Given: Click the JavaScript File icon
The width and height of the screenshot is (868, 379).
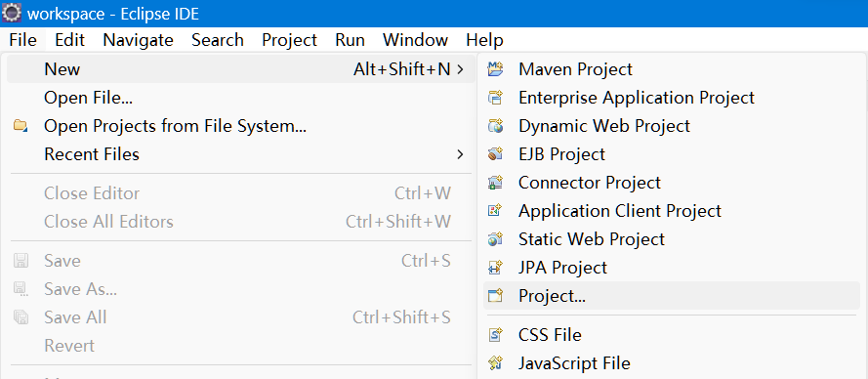Looking at the screenshot, I should tap(495, 363).
